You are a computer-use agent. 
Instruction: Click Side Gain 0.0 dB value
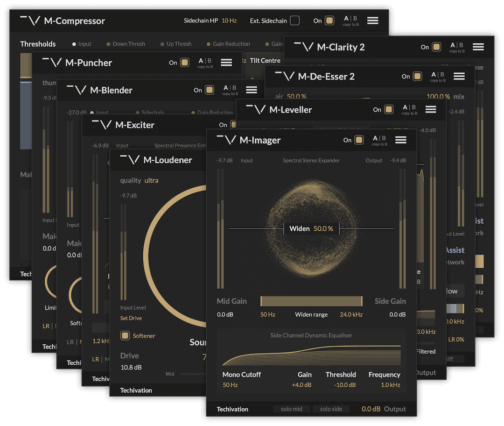(397, 314)
